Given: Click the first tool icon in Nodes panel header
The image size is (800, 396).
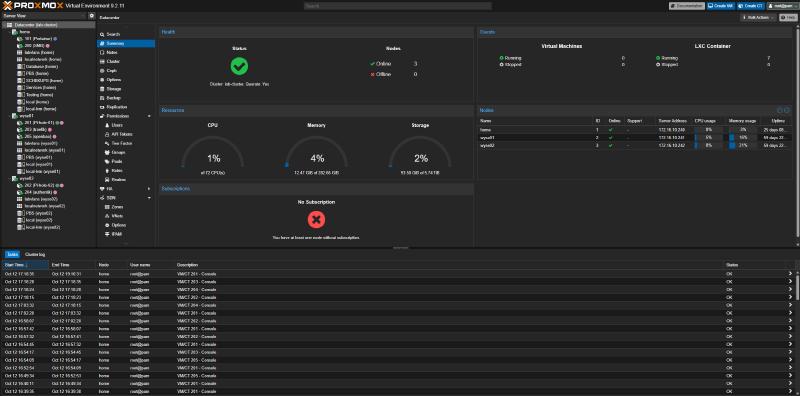Looking at the screenshot, I should (780, 110).
